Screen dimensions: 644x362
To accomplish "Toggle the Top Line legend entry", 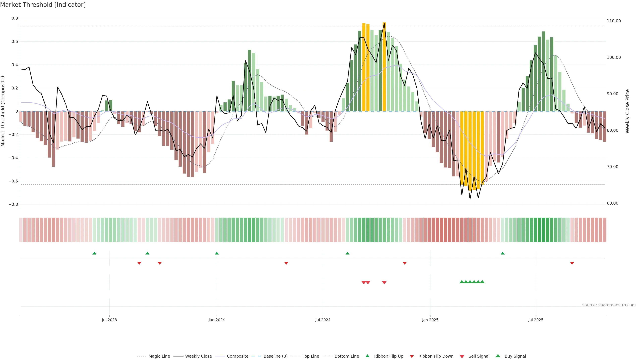I will pyautogui.click(x=311, y=356).
